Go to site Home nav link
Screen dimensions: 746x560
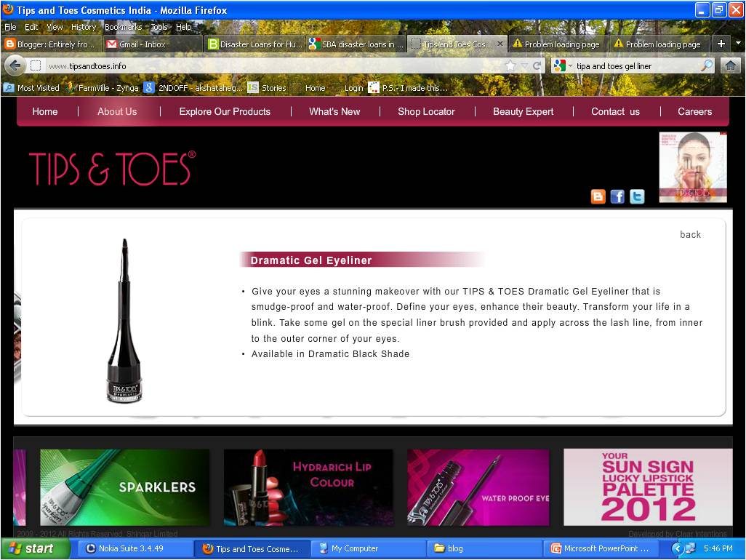[x=45, y=111]
